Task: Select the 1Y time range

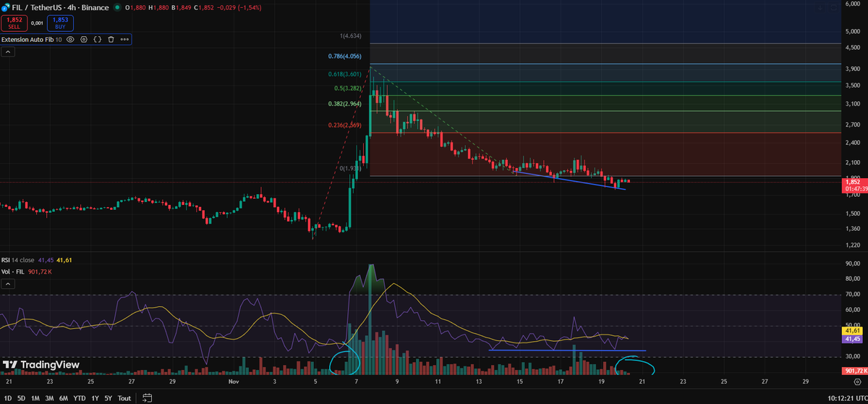Action: pyautogui.click(x=95, y=397)
